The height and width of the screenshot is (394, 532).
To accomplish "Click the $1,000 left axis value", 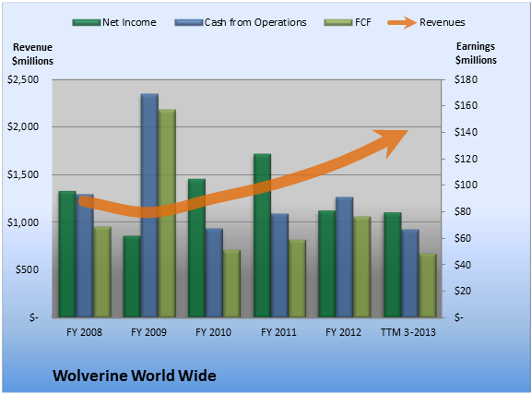I will 23,222.
